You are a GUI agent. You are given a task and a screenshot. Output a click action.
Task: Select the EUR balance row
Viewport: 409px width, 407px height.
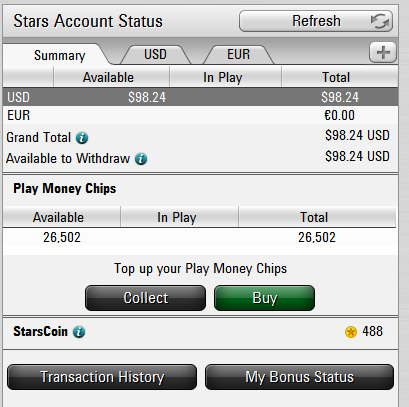click(200, 115)
